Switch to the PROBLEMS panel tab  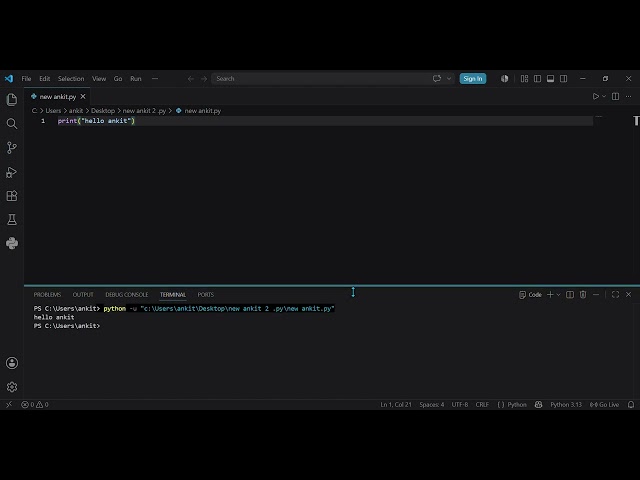pos(47,294)
